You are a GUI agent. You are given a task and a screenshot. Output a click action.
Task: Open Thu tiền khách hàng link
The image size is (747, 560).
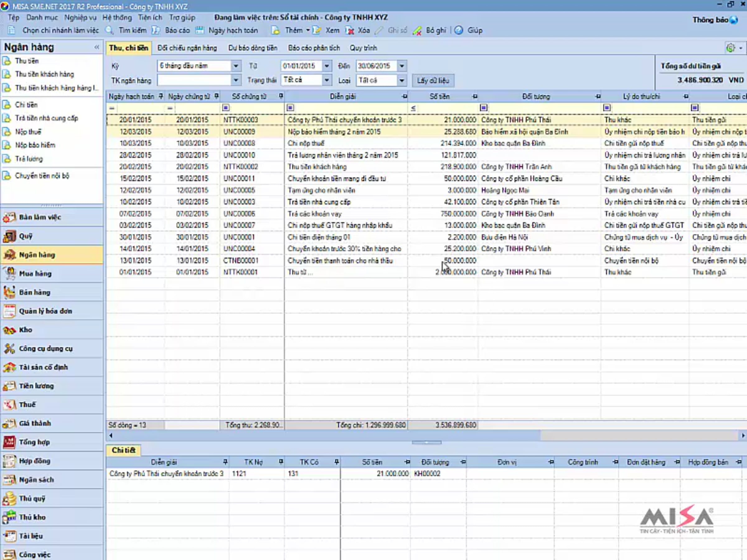tap(44, 74)
